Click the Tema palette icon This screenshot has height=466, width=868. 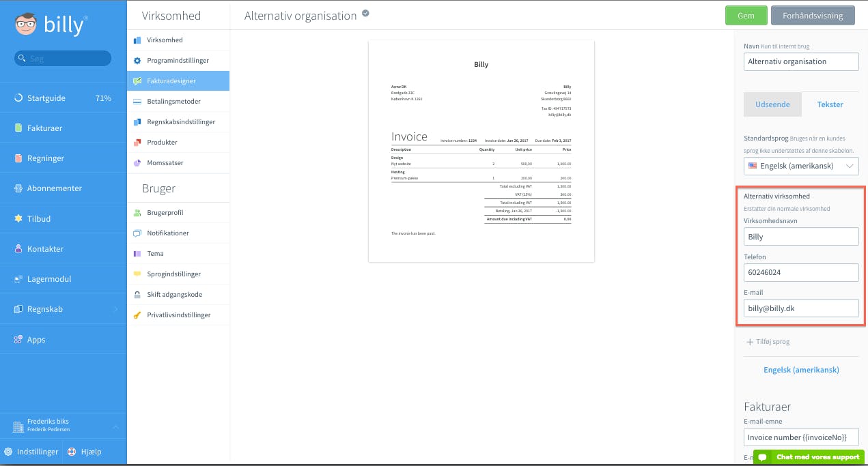click(137, 254)
